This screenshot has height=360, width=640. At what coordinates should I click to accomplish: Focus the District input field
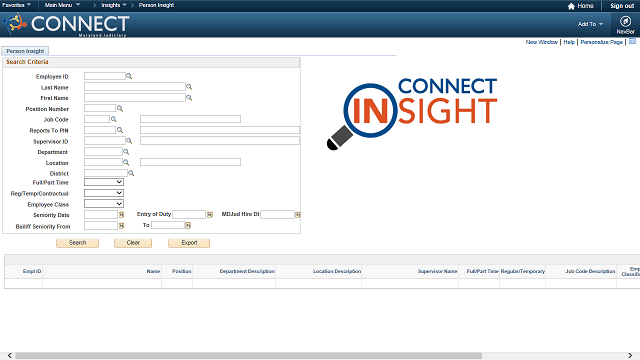tap(106, 173)
